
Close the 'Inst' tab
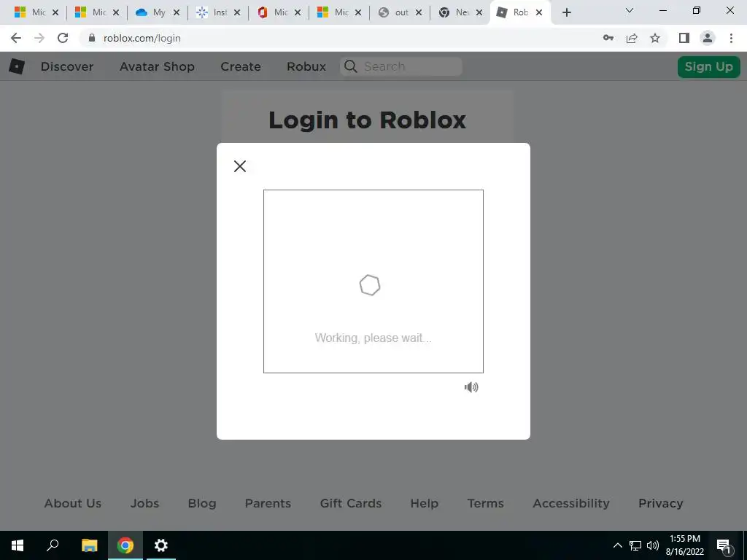tap(237, 12)
